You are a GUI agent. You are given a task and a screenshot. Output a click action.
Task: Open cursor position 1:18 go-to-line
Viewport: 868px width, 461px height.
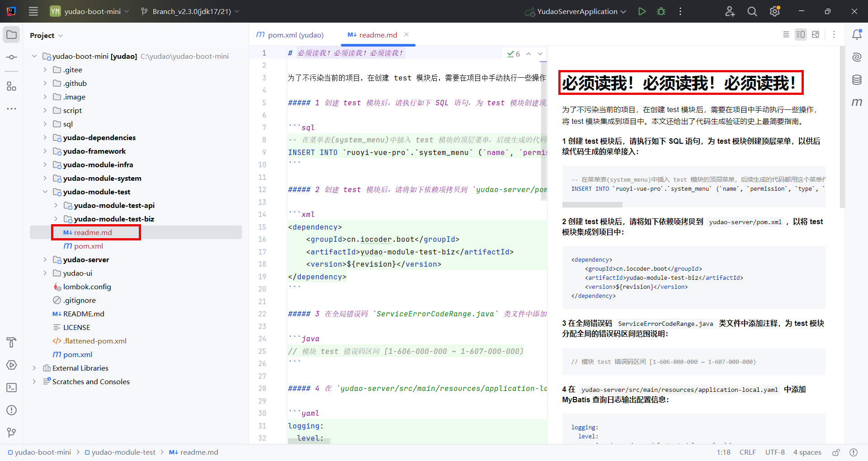coord(723,452)
